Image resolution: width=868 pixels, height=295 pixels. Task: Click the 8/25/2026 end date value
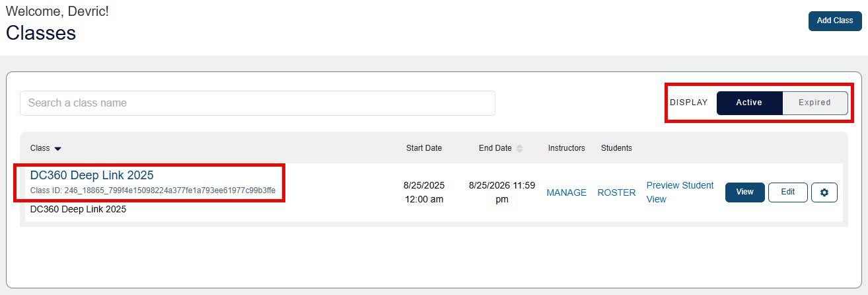click(x=501, y=192)
